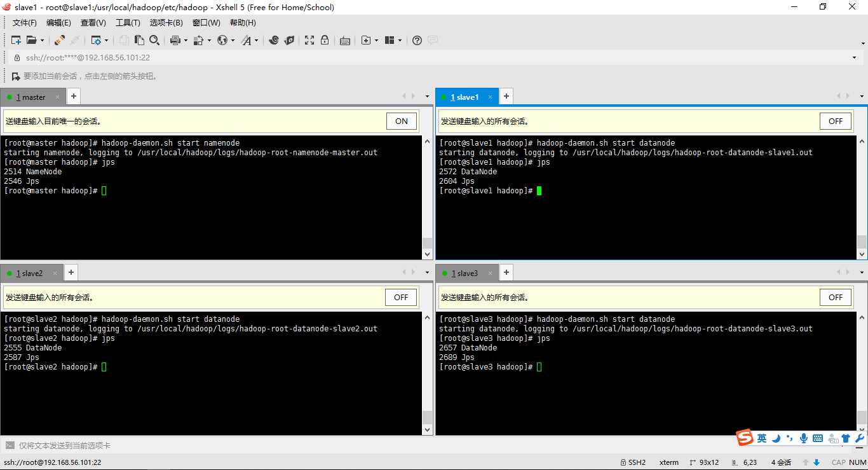The width and height of the screenshot is (868, 470).
Task: Click the Font toolbar icon
Action: (246, 40)
